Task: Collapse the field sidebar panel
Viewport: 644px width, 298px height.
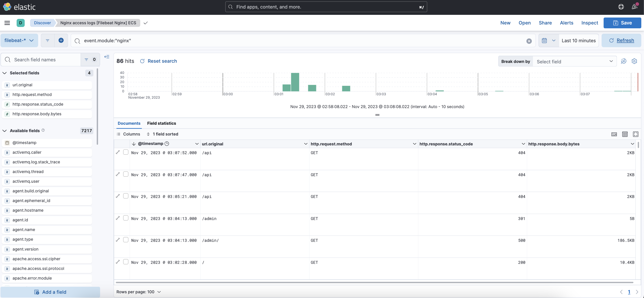Action: (107, 57)
